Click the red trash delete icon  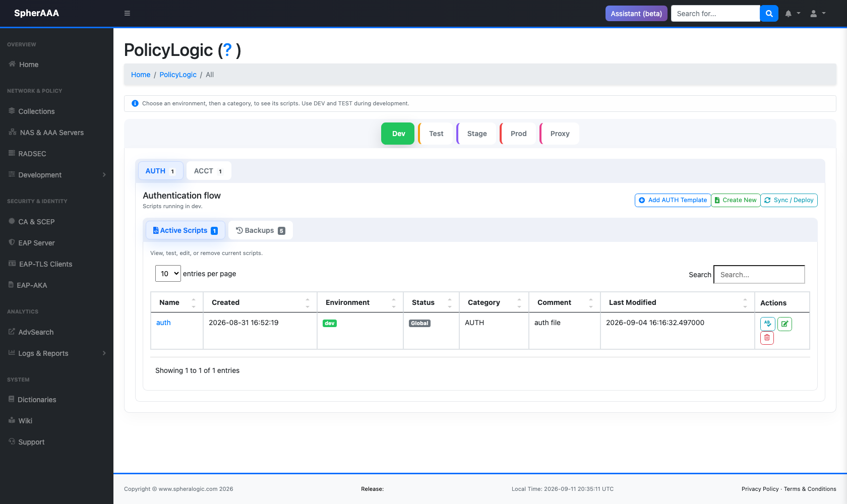[x=767, y=338]
